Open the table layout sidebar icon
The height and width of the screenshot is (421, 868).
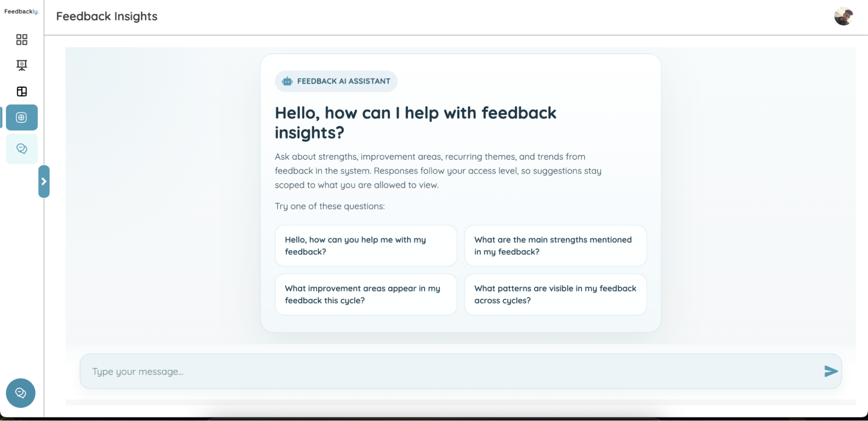click(x=22, y=91)
